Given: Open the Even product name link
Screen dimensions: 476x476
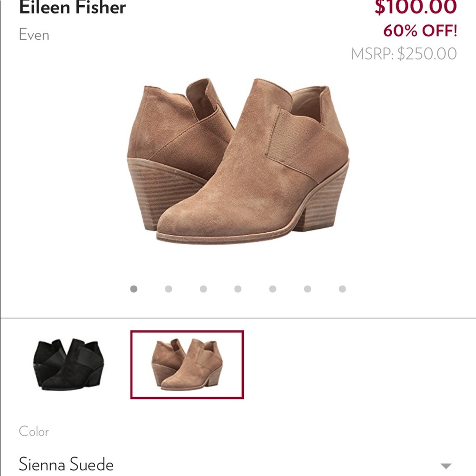Looking at the screenshot, I should click(x=33, y=35).
